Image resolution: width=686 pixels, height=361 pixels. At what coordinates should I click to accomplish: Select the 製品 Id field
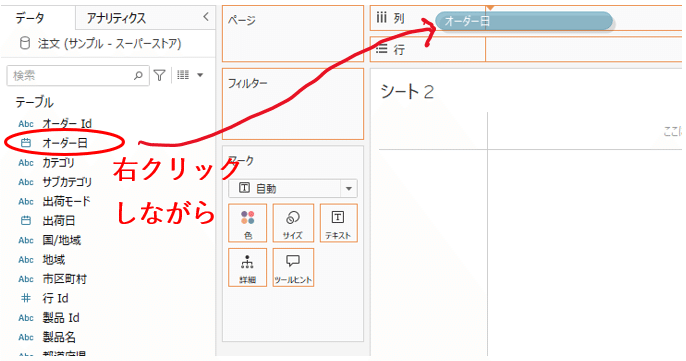click(61, 318)
